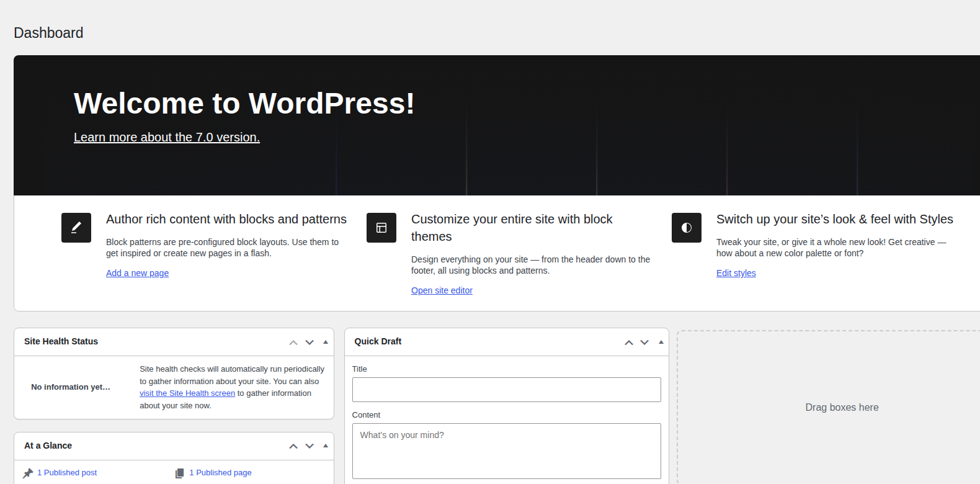Screen dimensions: 980x484
Task: Visit the Site Health screen link
Action: tap(187, 393)
